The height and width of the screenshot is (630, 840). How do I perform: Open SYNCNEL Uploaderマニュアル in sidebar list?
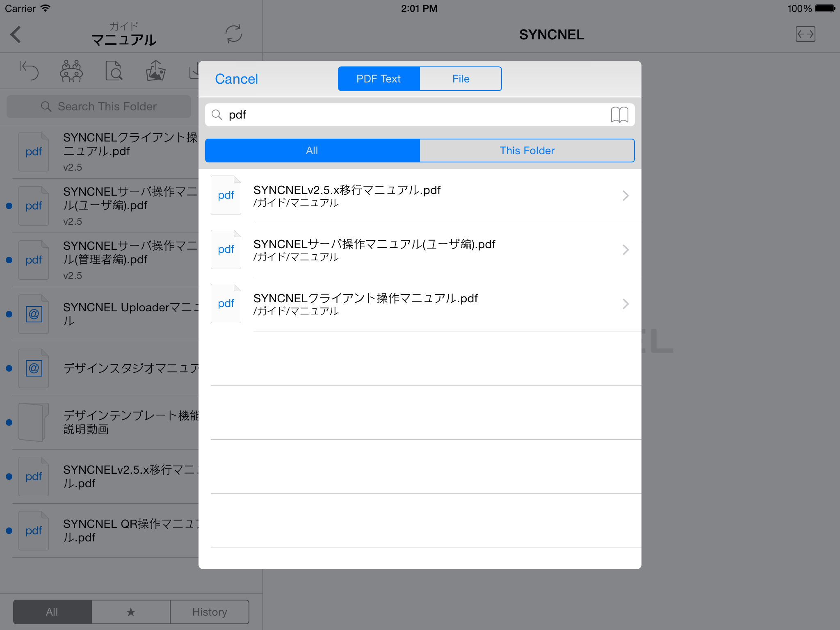(x=99, y=314)
